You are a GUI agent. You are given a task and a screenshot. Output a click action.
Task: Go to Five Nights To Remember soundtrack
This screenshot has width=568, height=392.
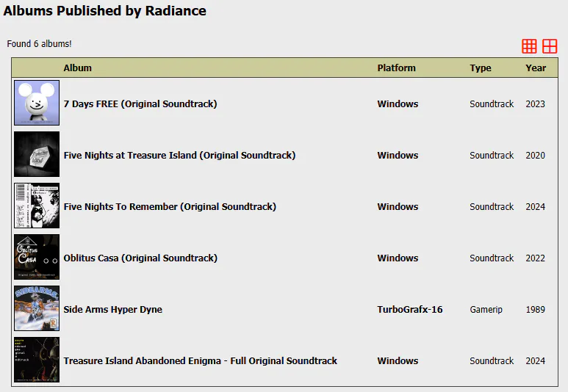pos(170,207)
